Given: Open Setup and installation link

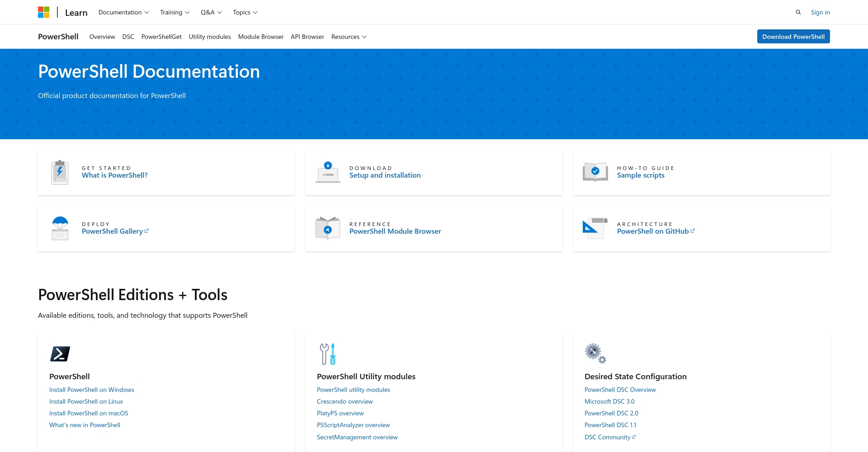Looking at the screenshot, I should (x=385, y=175).
